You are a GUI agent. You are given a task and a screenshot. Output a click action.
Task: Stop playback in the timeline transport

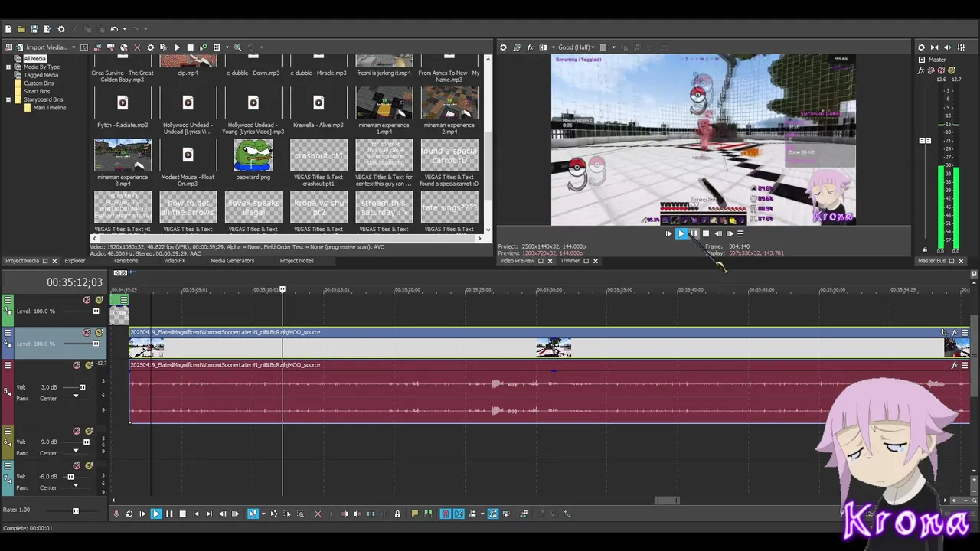click(182, 514)
